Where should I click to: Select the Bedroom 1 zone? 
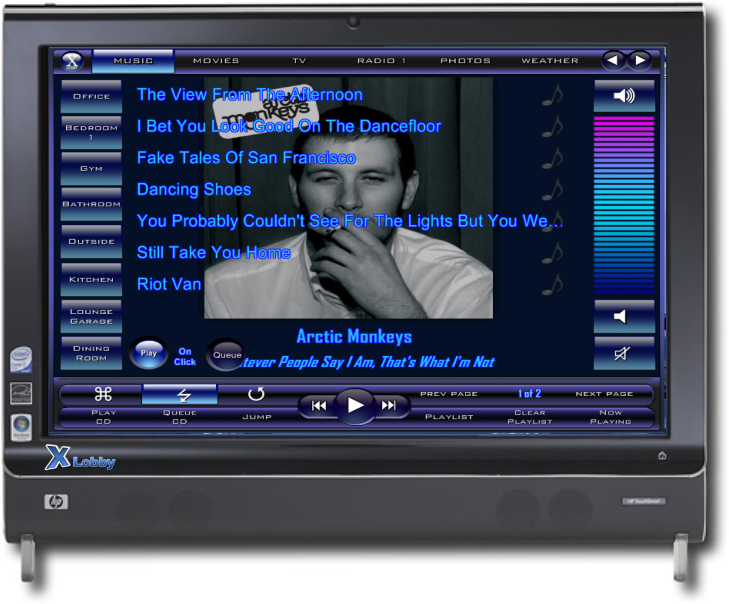click(91, 133)
